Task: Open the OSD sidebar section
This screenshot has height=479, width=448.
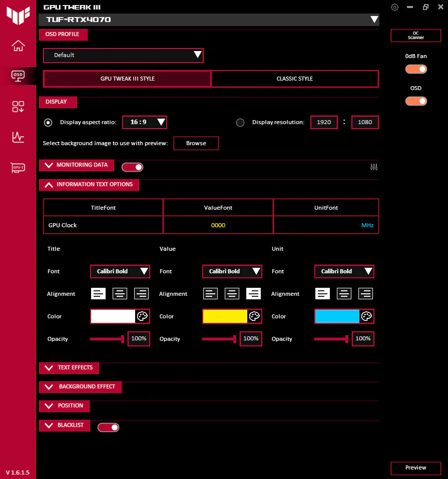Action: (x=18, y=76)
